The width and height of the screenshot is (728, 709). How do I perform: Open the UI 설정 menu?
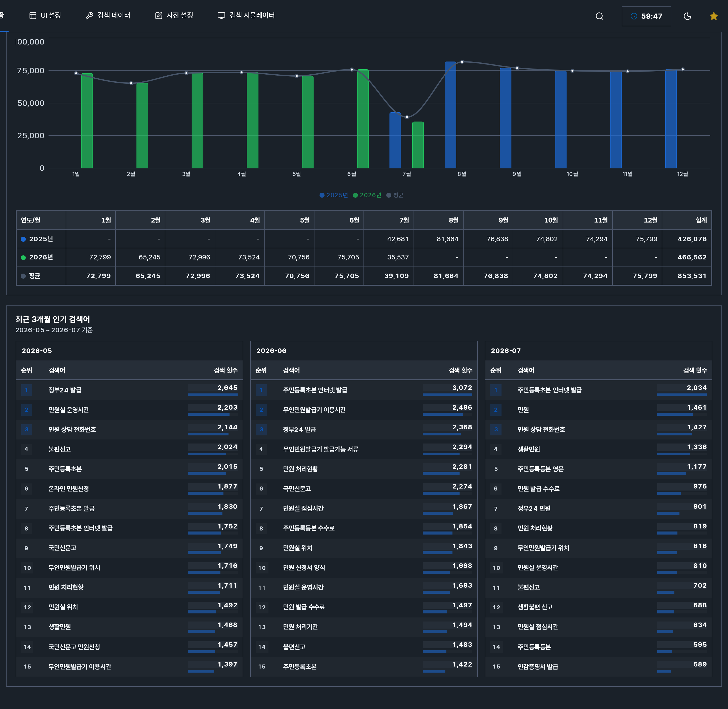[x=45, y=15]
